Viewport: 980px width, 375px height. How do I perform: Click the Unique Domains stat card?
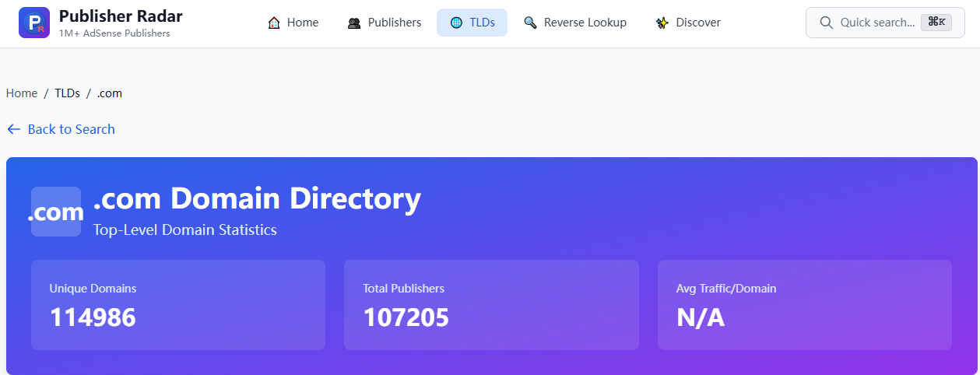pos(178,305)
